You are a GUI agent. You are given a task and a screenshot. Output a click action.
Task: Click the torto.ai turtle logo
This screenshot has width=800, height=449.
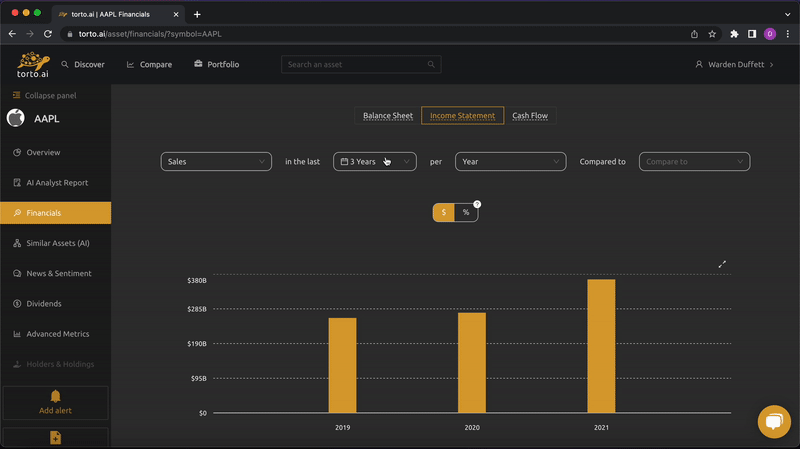point(33,64)
